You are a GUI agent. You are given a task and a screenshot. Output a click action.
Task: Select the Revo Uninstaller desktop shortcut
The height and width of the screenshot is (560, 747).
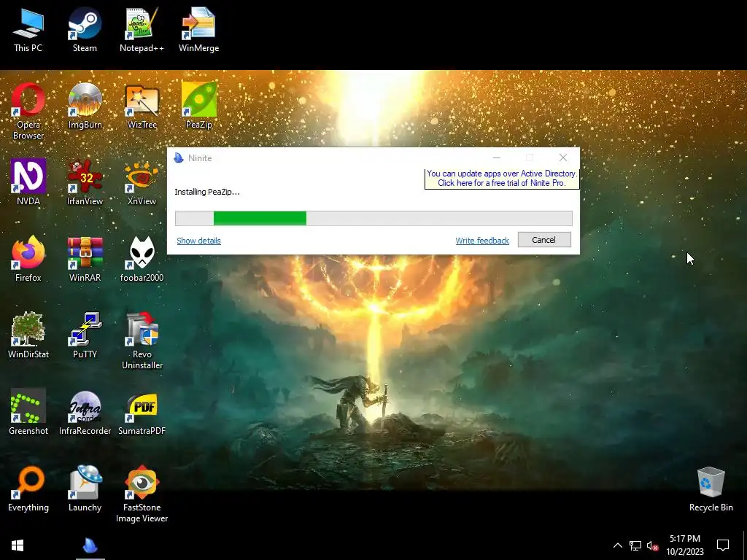point(142,341)
